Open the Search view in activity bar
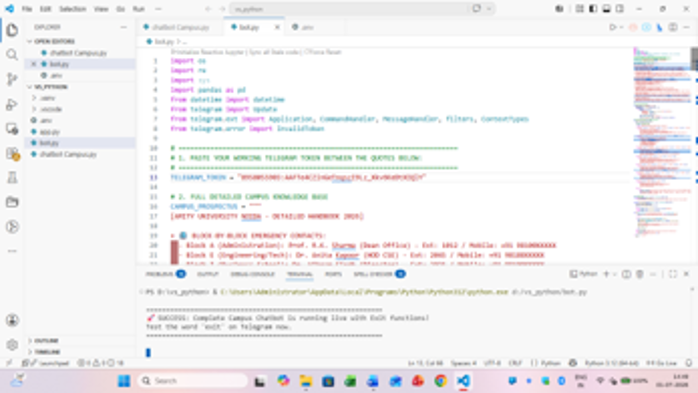This screenshot has height=393, width=698. coord(12,55)
